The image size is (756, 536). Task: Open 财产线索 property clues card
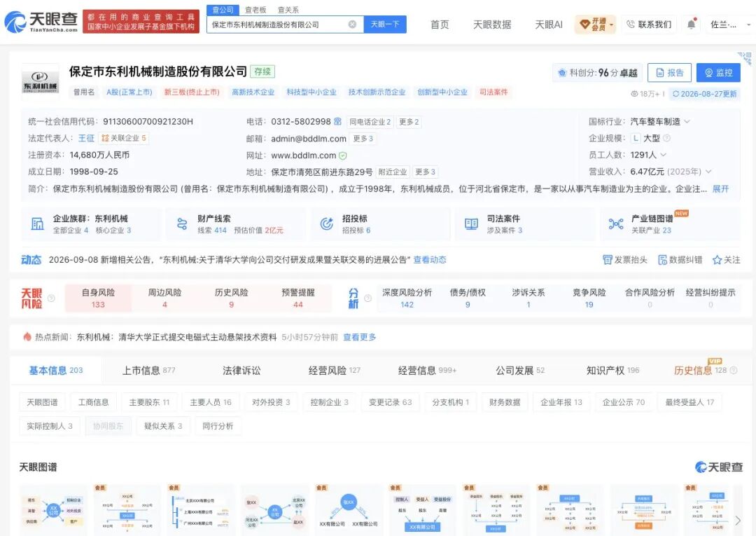coord(235,224)
